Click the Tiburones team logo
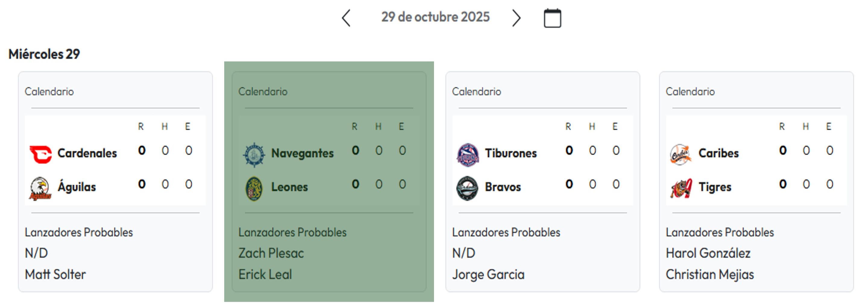Viewport: 868px width, 305px height. click(x=467, y=154)
